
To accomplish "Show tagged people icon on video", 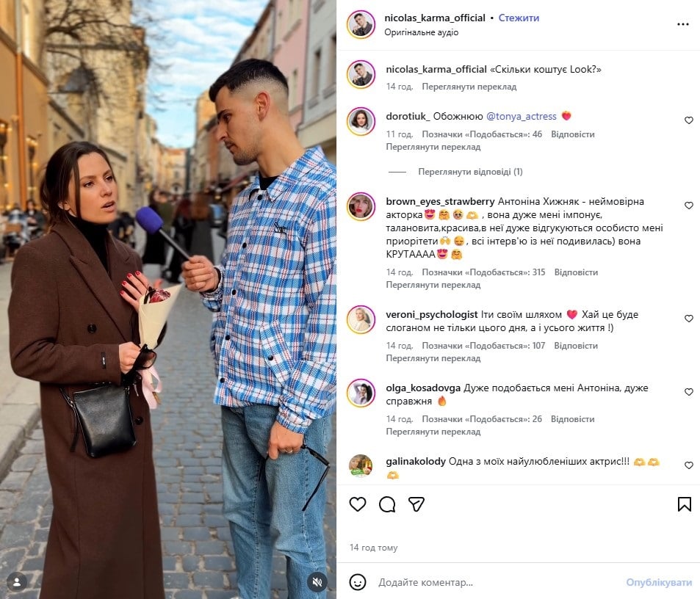I will [17, 582].
